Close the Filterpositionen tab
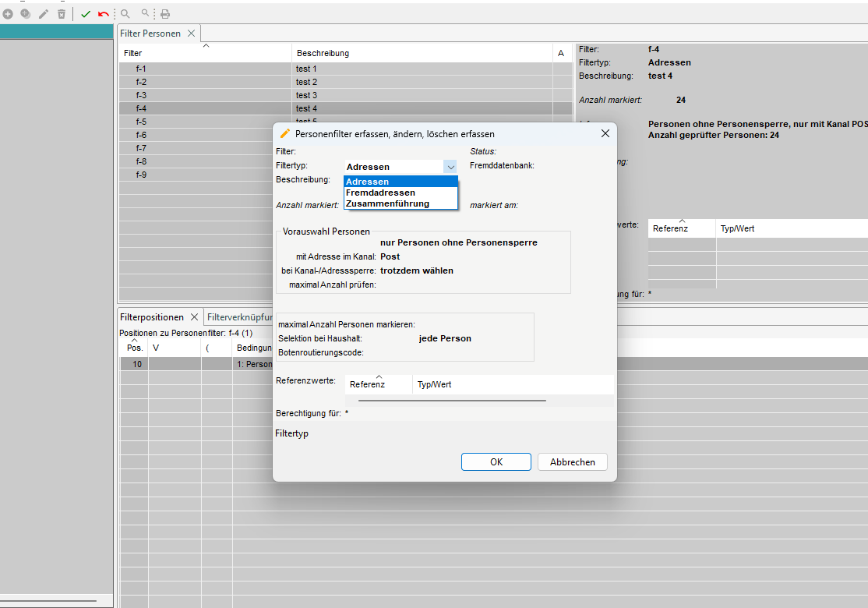Viewport: 868px width, 608px height. [x=195, y=317]
